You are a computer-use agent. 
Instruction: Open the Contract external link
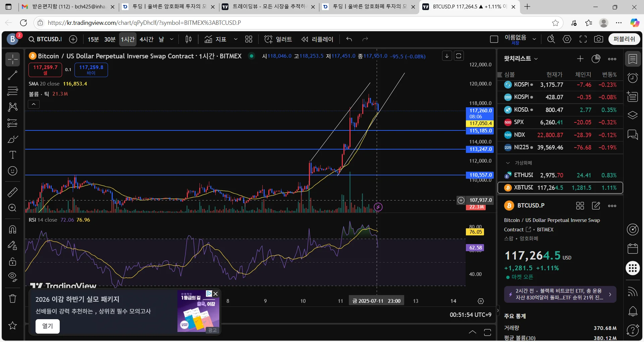pos(528,229)
